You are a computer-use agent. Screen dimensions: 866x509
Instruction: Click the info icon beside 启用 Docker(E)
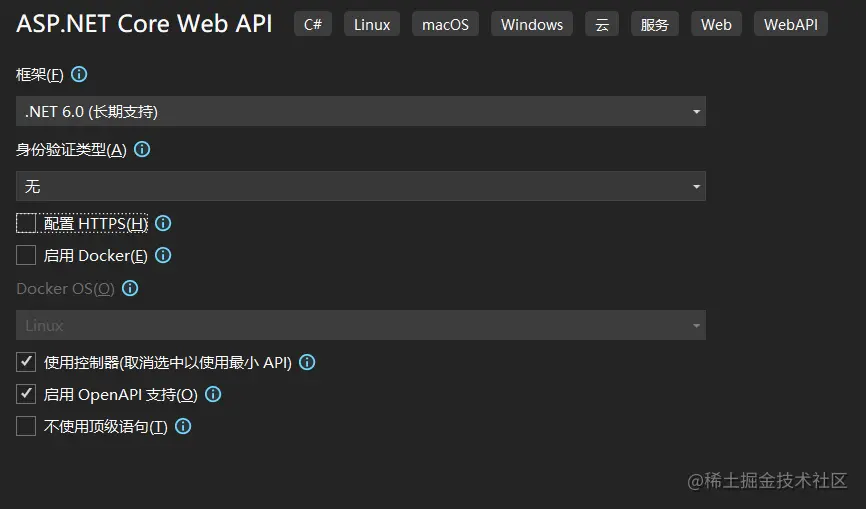[163, 255]
